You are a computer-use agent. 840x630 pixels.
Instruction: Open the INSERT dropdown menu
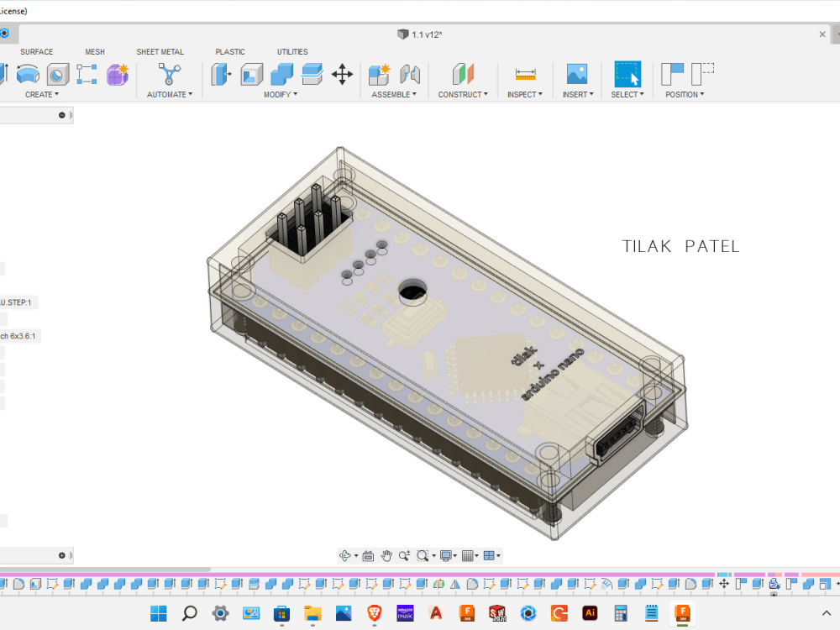pyautogui.click(x=578, y=94)
